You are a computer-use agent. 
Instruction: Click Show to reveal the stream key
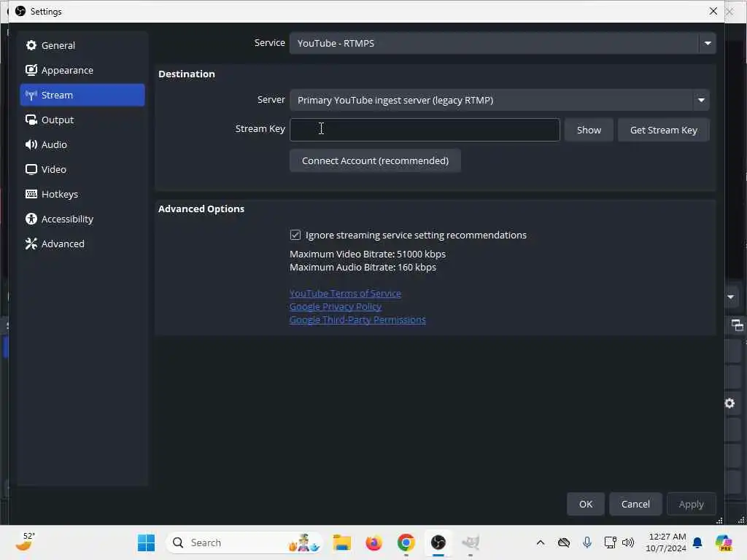pos(589,130)
